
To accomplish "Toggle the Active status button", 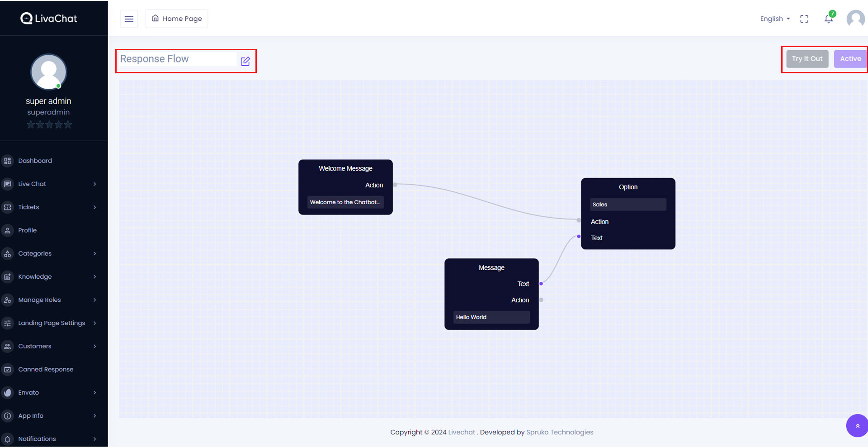I will click(x=850, y=59).
